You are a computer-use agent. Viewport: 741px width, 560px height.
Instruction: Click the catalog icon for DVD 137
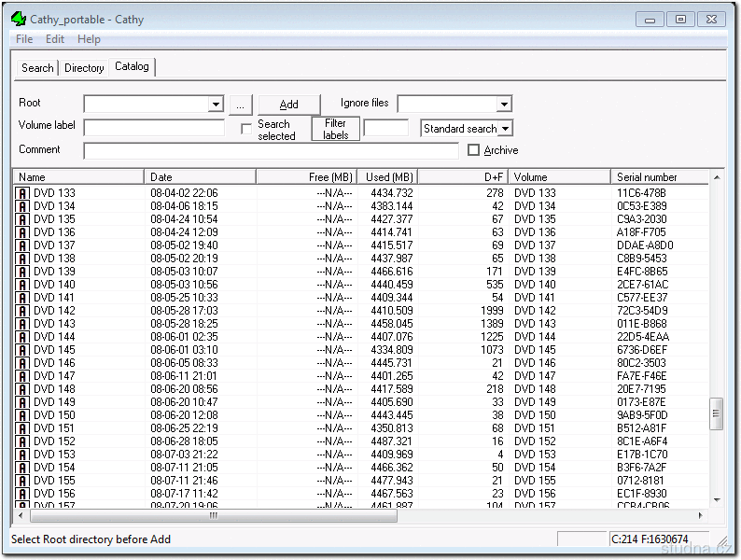[x=23, y=245]
